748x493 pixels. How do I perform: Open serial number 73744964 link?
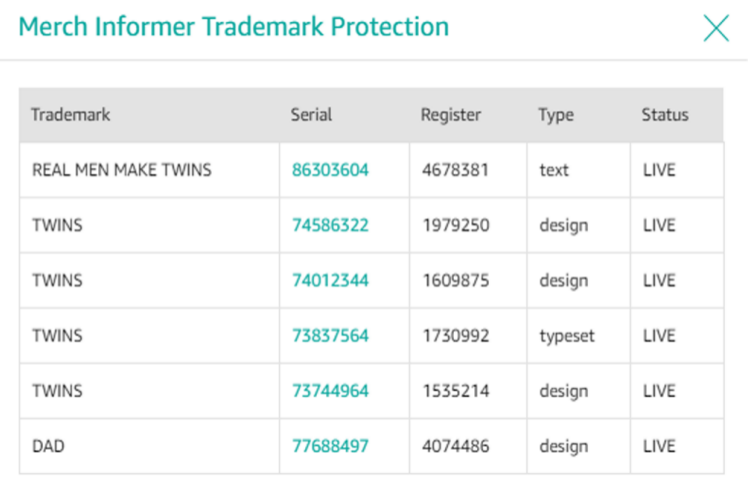pyautogui.click(x=330, y=391)
